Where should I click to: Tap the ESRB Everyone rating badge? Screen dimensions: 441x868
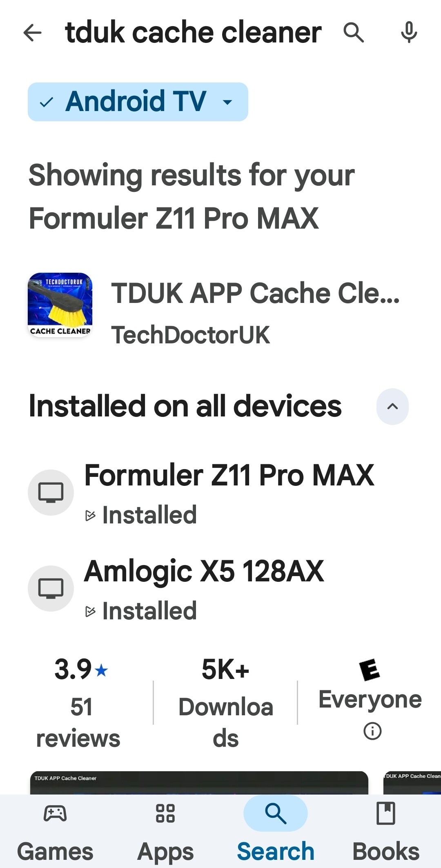[370, 670]
